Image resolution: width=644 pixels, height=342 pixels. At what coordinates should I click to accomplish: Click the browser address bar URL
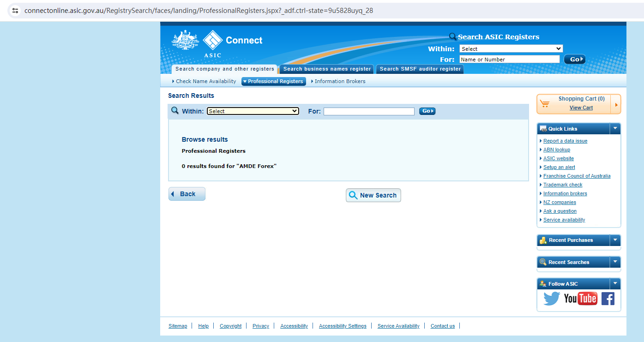pos(199,10)
